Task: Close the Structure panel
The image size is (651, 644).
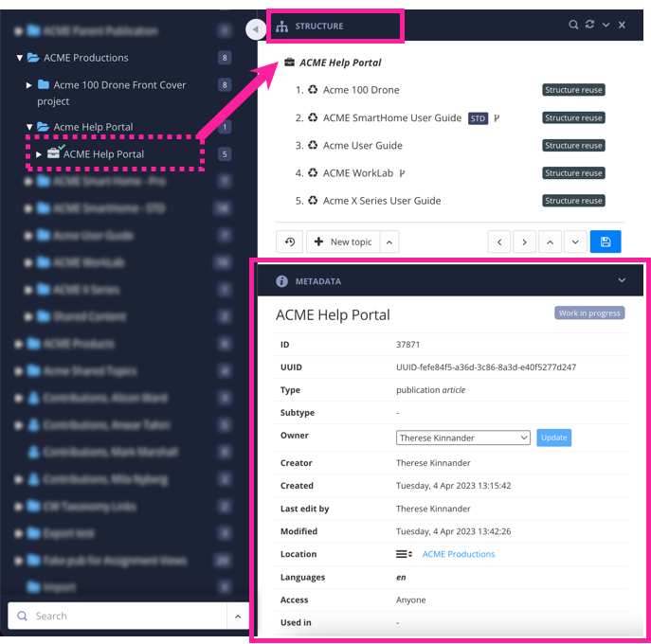Action: [x=622, y=25]
